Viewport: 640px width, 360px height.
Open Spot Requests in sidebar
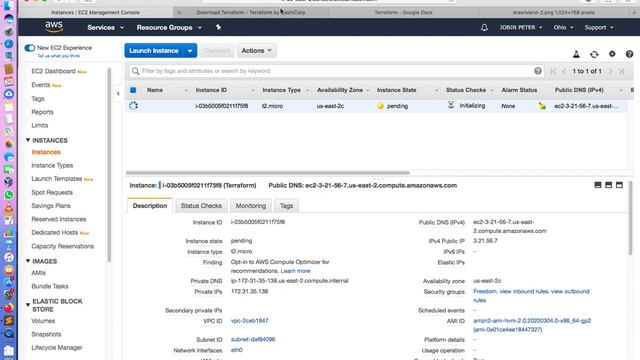tap(52, 192)
